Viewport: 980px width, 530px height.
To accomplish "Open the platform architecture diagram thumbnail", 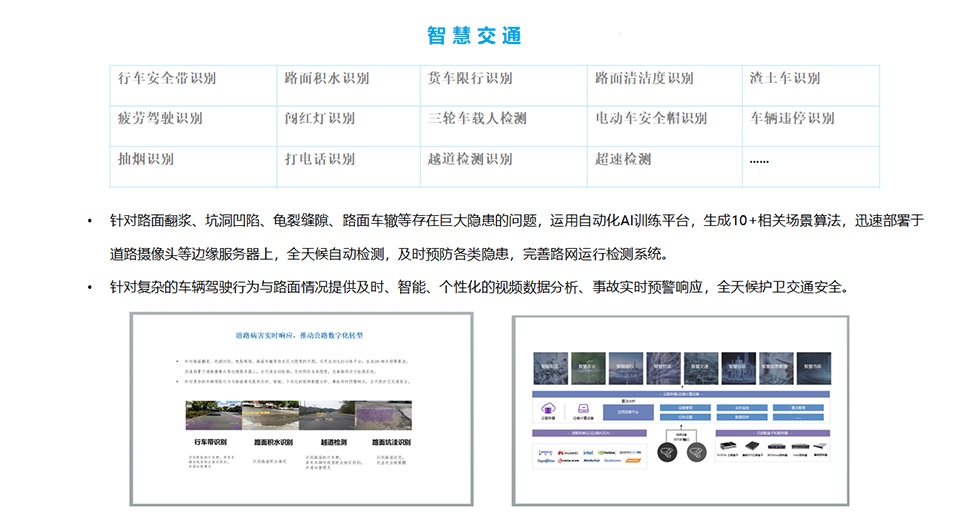I will click(x=680, y=409).
